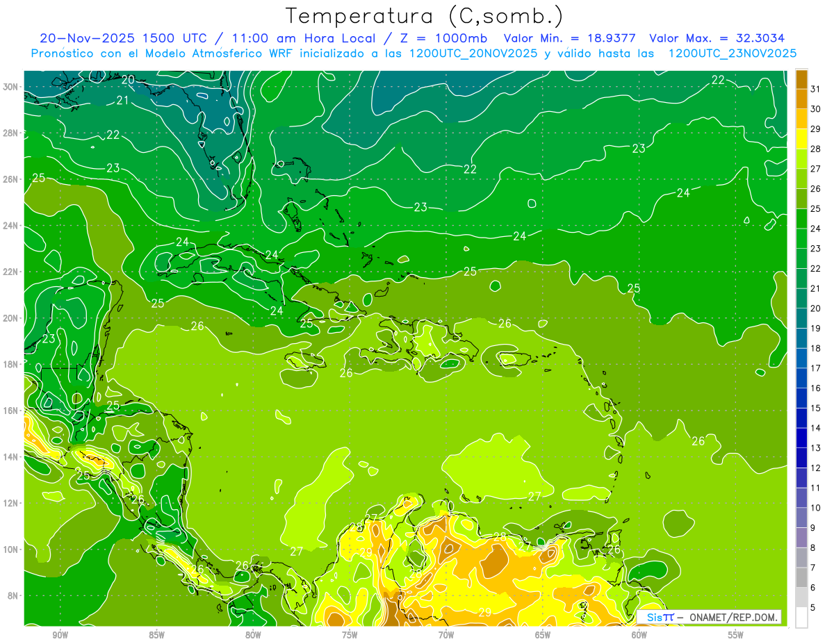
Task: Click the brown color scale segment above 31
Action: coord(801,79)
